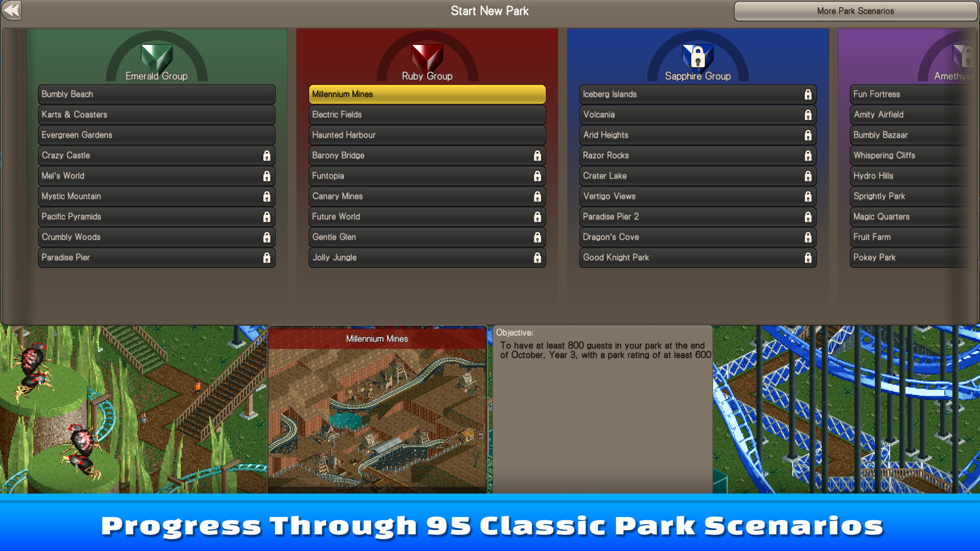Select Electric Fields from Ruby Group

(x=427, y=114)
